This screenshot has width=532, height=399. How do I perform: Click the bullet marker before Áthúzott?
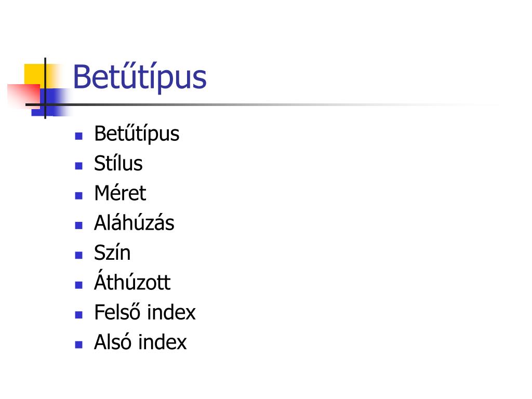[79, 285]
